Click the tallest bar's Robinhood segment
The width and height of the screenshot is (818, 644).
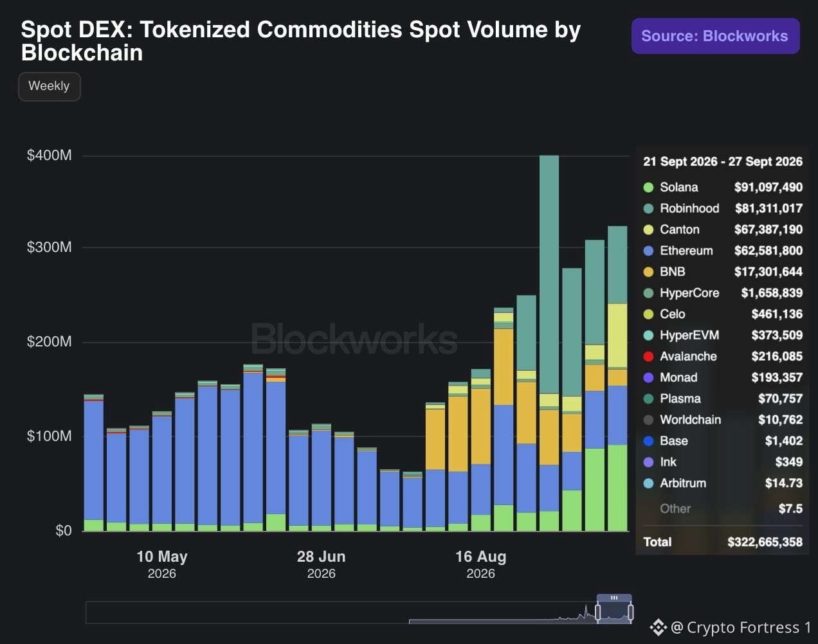click(549, 274)
